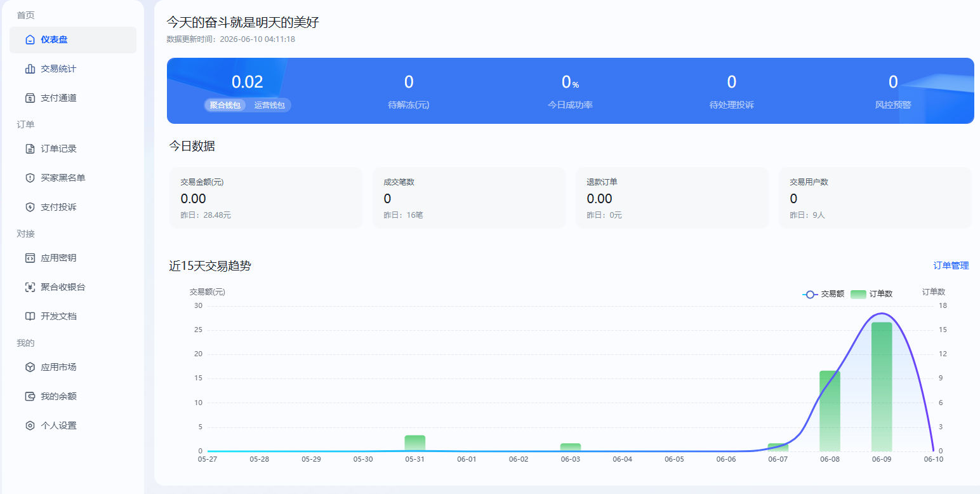Screen dimensions: 980x494
Task: Open 订单记录 from the sidebar
Action: pos(73,149)
